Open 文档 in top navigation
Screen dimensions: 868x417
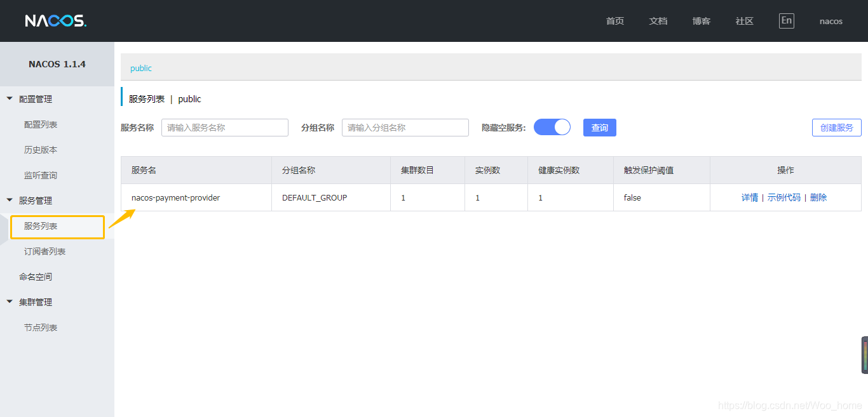pyautogui.click(x=658, y=21)
